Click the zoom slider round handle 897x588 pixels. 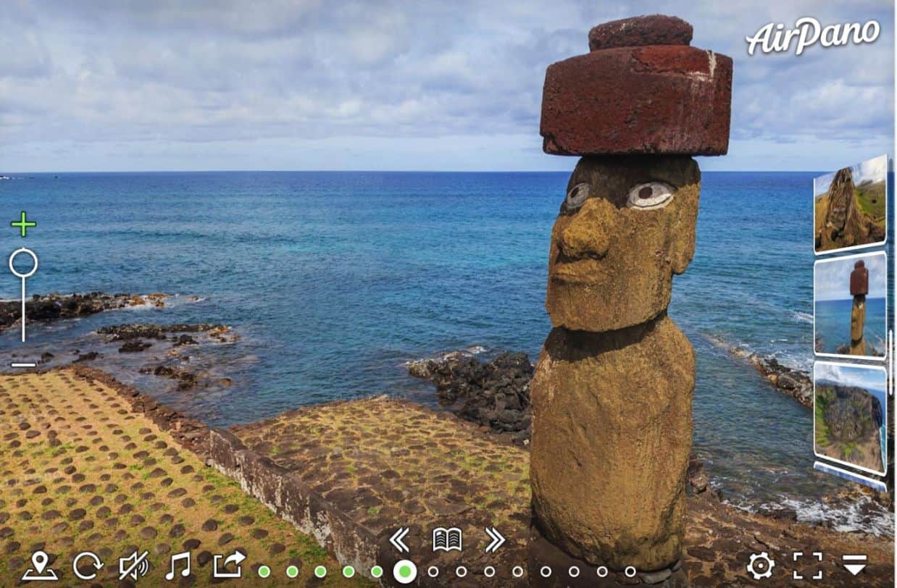pos(23,262)
